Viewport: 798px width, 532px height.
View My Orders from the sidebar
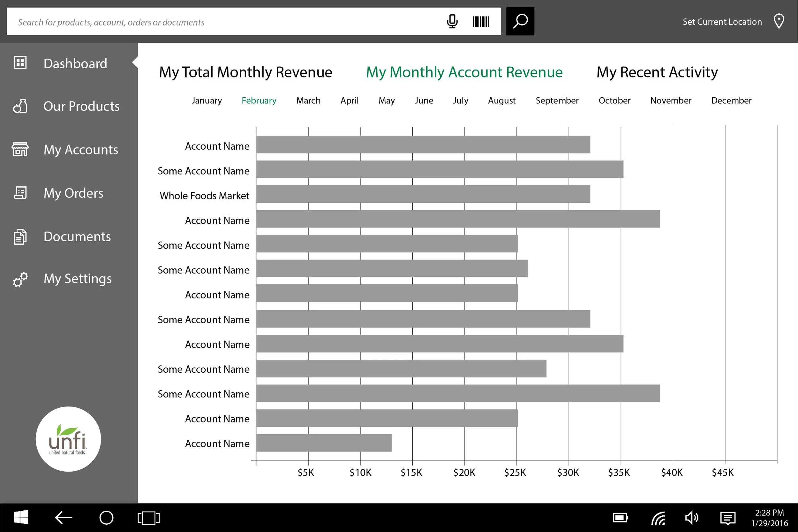(x=73, y=193)
